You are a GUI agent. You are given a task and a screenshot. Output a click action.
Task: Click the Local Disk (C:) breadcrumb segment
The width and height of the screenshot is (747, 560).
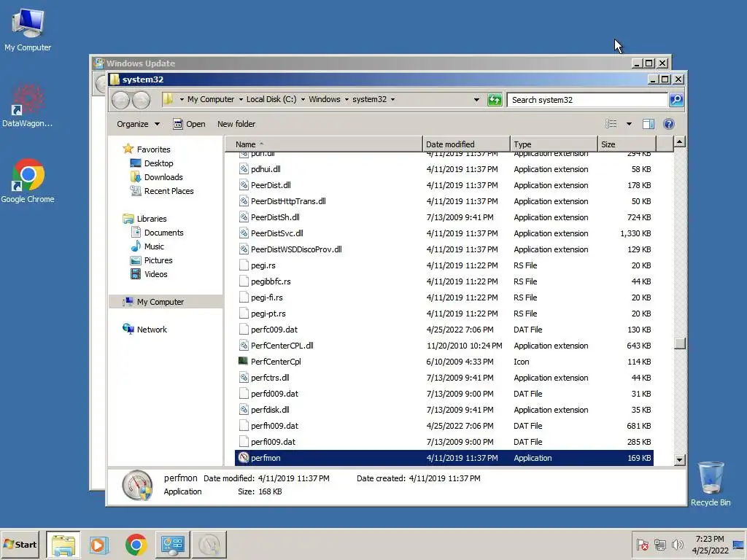coord(271,99)
